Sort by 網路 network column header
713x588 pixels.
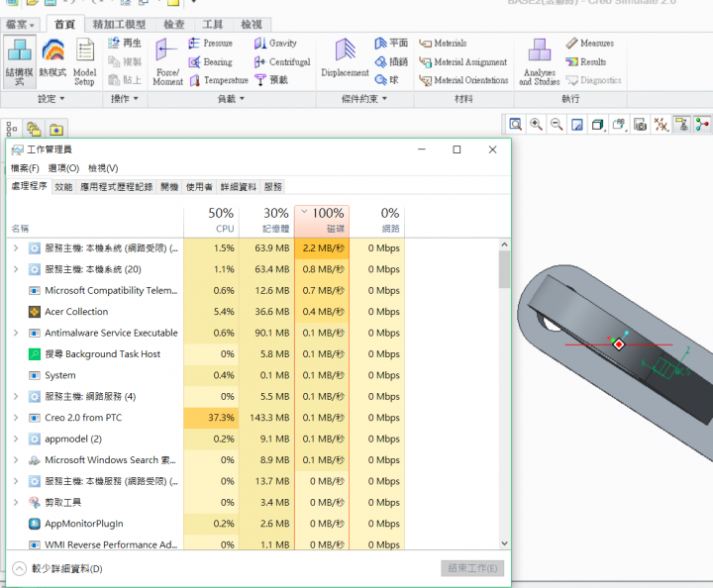tap(377, 222)
